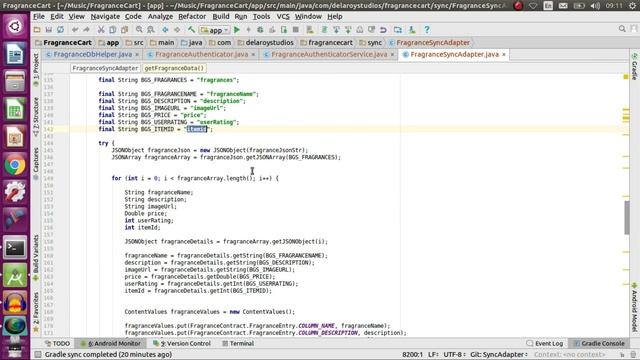
Task: Click the Open file toolbar icon
Action: tap(37, 30)
